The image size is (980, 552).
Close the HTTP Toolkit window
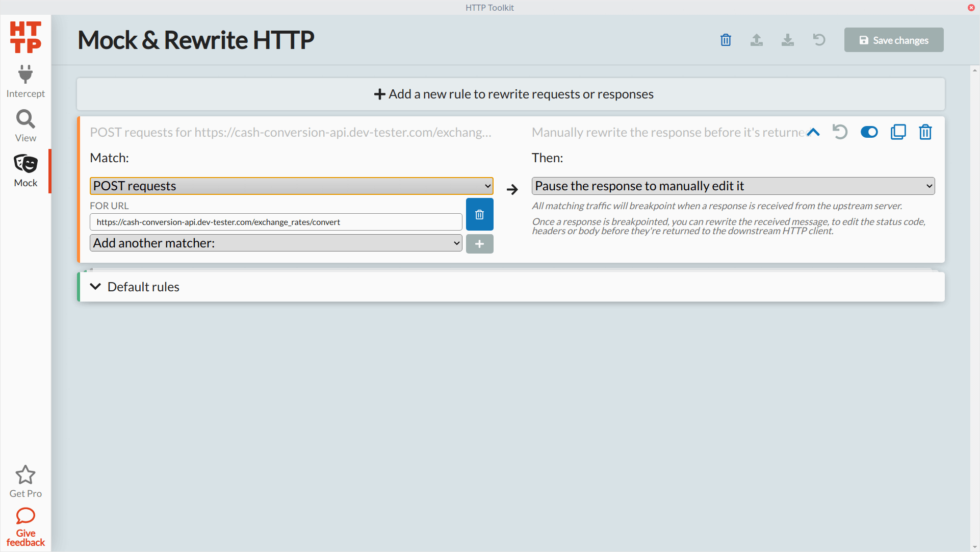971,8
